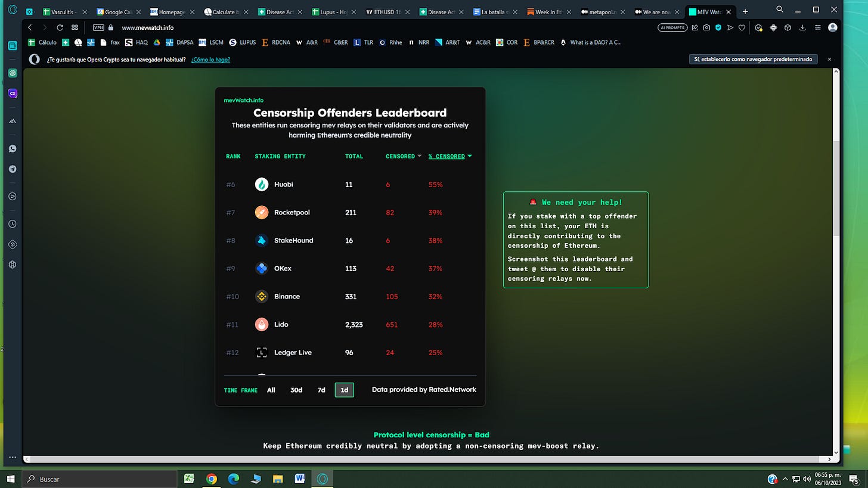The image size is (868, 488).
Task: Sort leaderboard by Censored column
Action: point(404,156)
